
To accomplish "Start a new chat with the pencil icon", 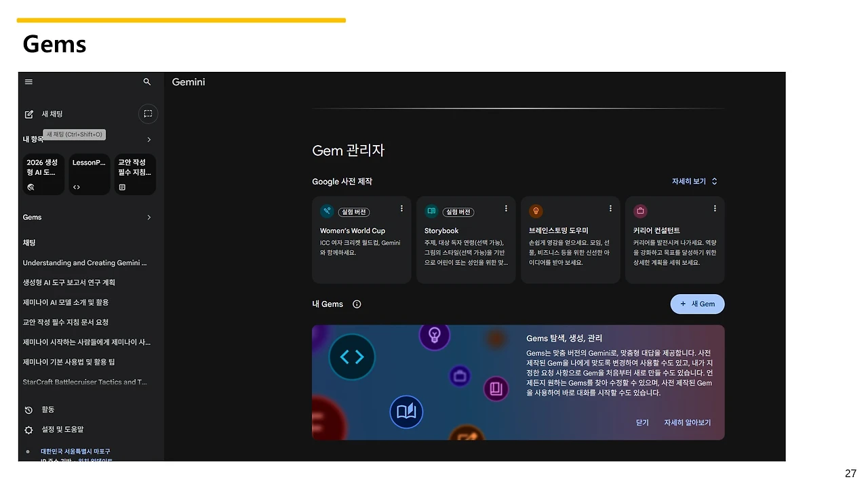I will click(x=29, y=114).
